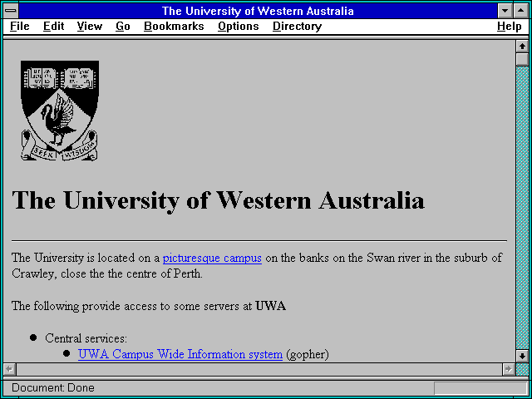Screen dimensions: 532x399
Task: Open the Help menu
Action: pos(509,26)
